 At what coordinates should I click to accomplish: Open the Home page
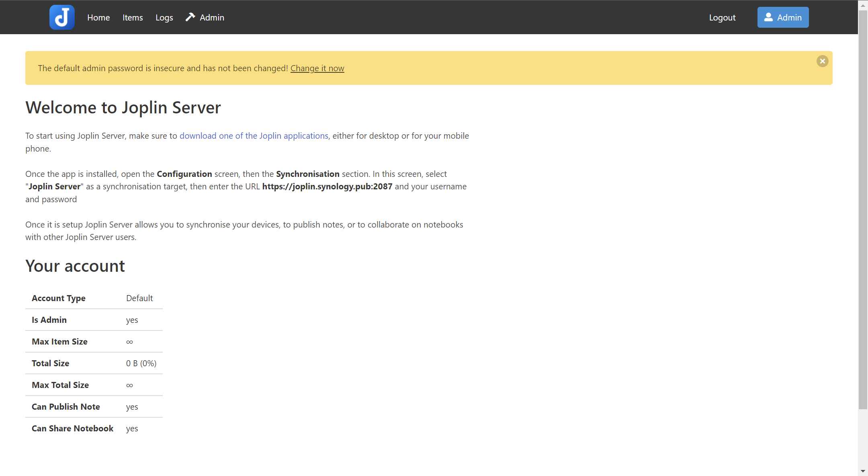click(98, 18)
